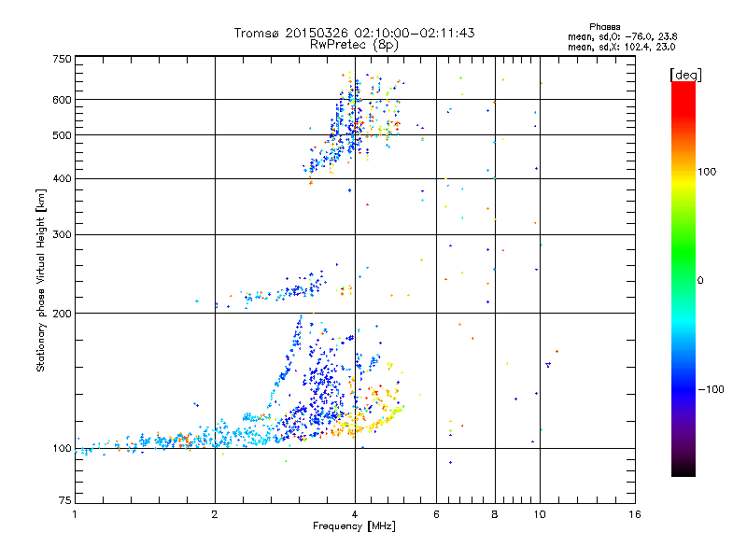This screenshot has width=747, height=560.
Task: Click the rainbow phase colorbar
Action: [x=683, y=278]
